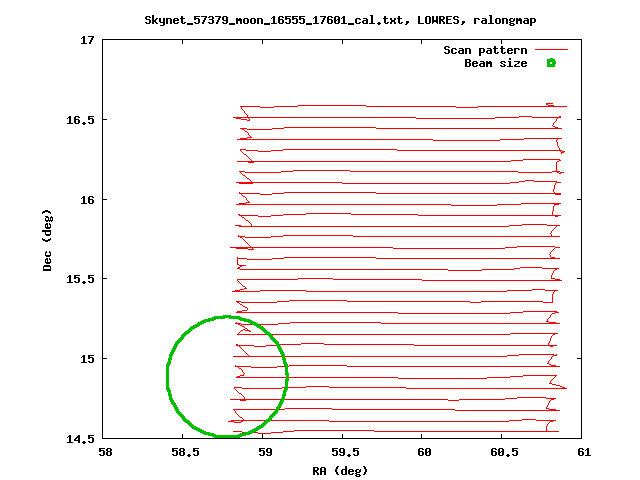The height and width of the screenshot is (480, 640).
Task: Click the x-axis tick label 59.5
Action: pyautogui.click(x=345, y=452)
